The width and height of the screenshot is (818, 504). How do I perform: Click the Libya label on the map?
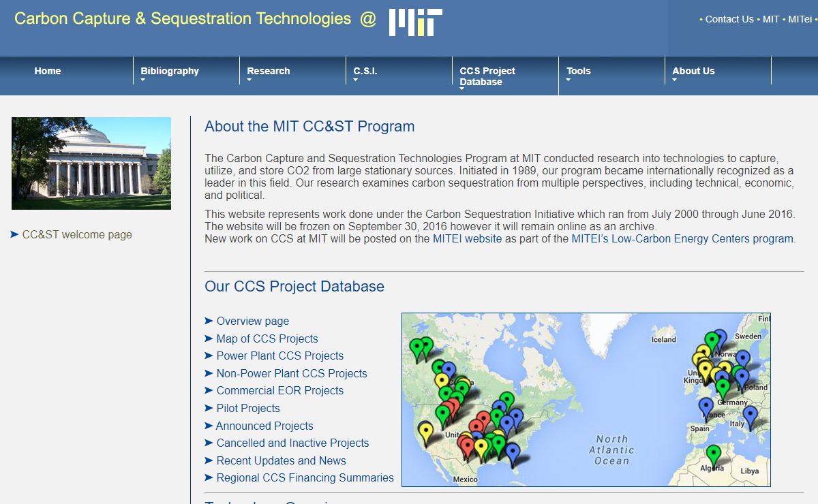point(749,471)
